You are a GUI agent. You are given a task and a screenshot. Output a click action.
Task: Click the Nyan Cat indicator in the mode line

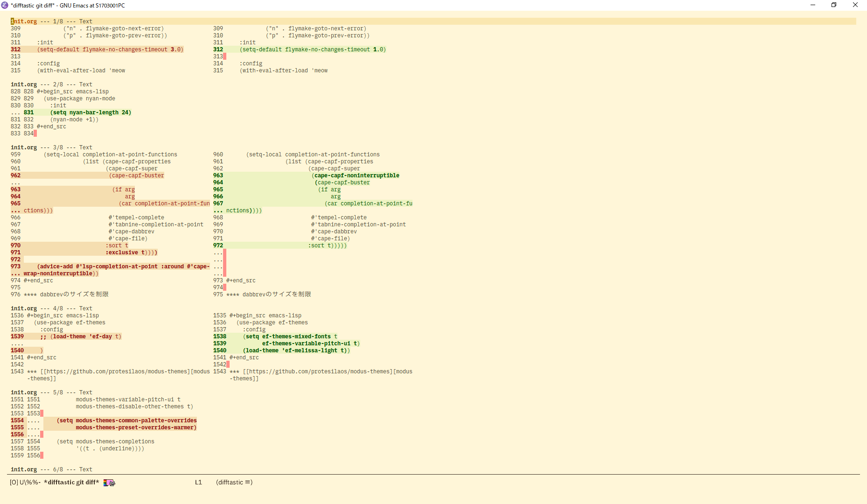click(x=109, y=483)
